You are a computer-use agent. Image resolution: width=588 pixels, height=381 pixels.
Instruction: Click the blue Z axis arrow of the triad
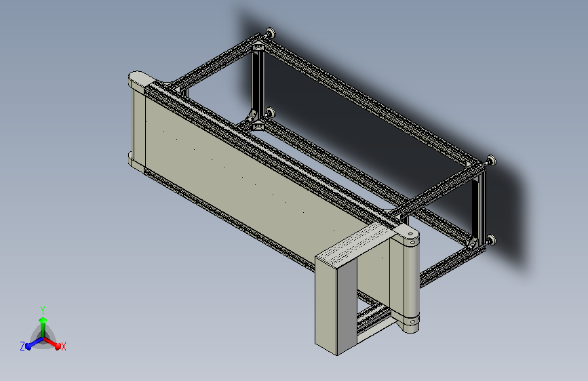(x=34, y=343)
